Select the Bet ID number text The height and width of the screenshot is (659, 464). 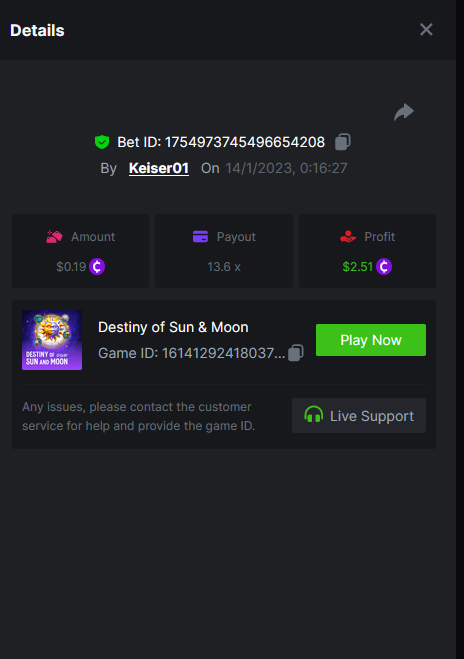[245, 142]
